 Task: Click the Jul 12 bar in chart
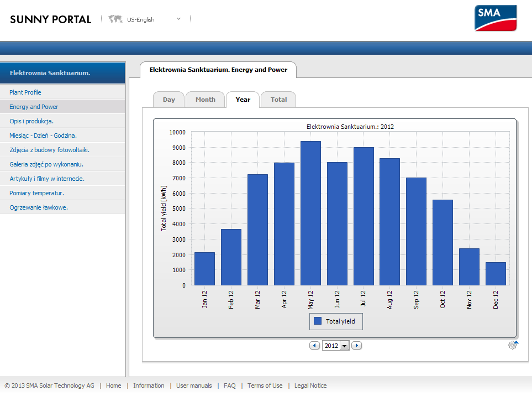364,216
